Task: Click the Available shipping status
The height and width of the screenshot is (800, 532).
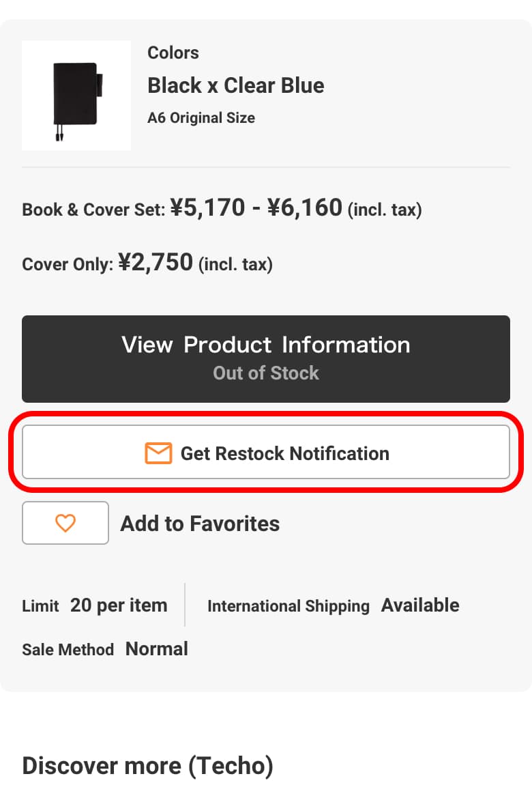Action: 420,605
